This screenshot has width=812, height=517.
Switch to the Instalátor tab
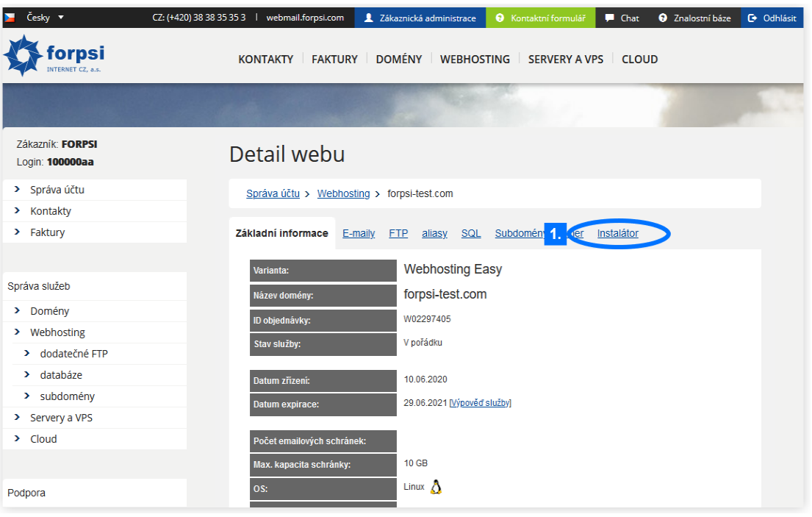617,234
